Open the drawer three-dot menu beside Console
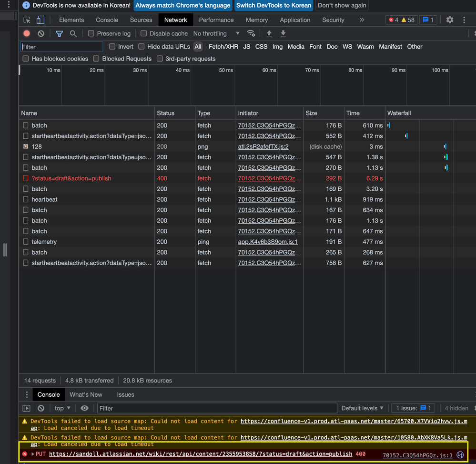The height and width of the screenshot is (464, 476). [x=27, y=394]
